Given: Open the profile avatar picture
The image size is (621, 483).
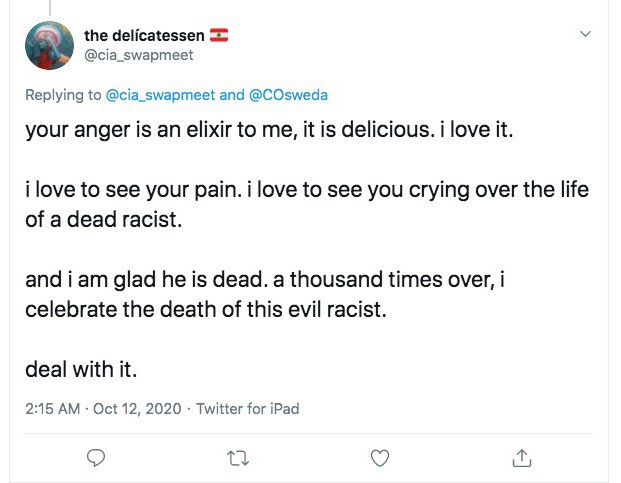Looking at the screenshot, I should pyautogui.click(x=49, y=46).
